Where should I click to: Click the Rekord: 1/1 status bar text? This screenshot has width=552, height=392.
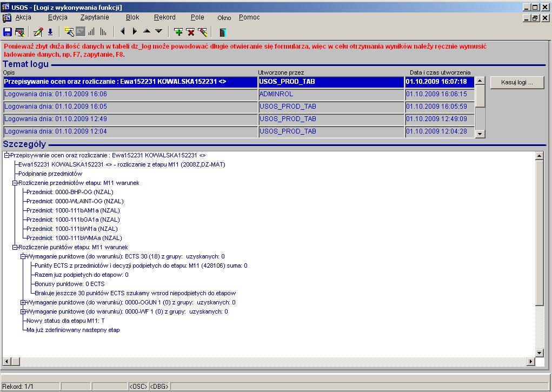click(18, 387)
